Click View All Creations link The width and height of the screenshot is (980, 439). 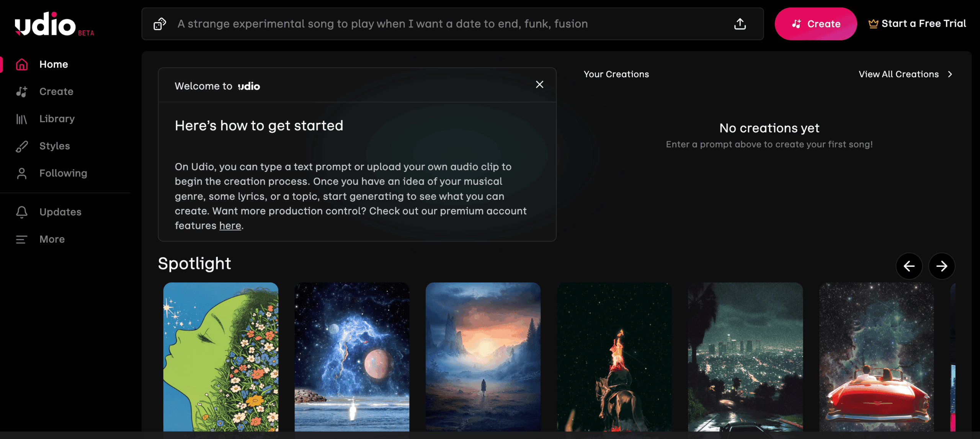tap(898, 74)
